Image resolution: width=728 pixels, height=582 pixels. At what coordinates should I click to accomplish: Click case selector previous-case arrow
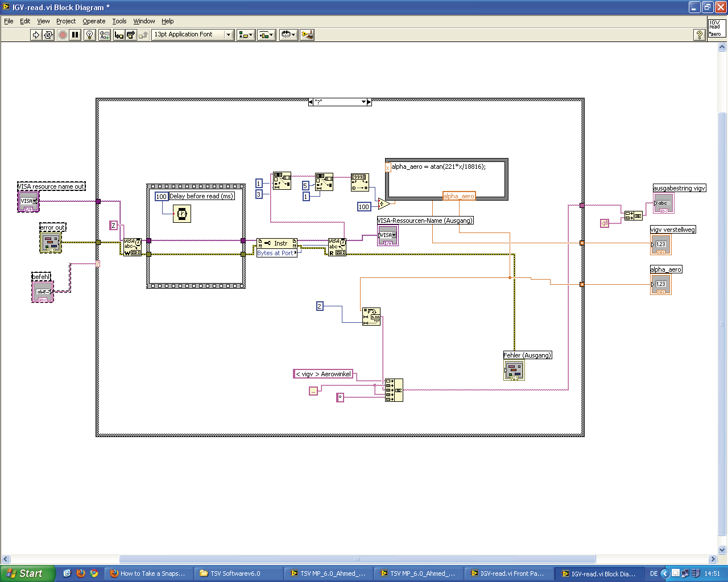(x=311, y=102)
